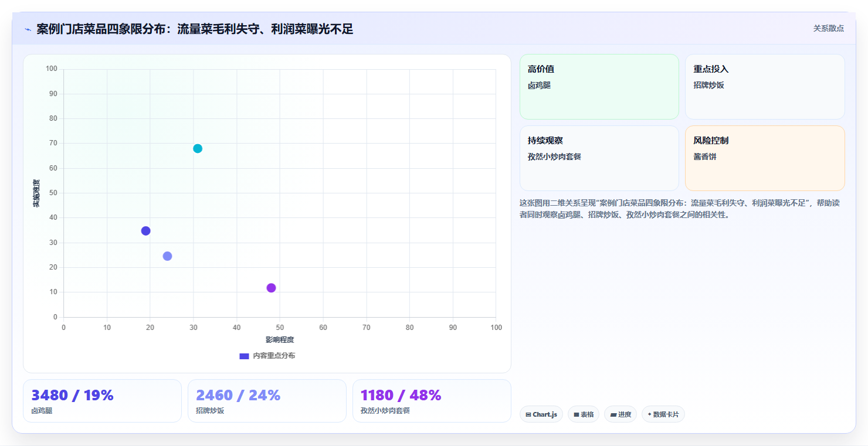Open the 高价值 quadrant card
The height and width of the screenshot is (446, 868).
tap(599, 87)
